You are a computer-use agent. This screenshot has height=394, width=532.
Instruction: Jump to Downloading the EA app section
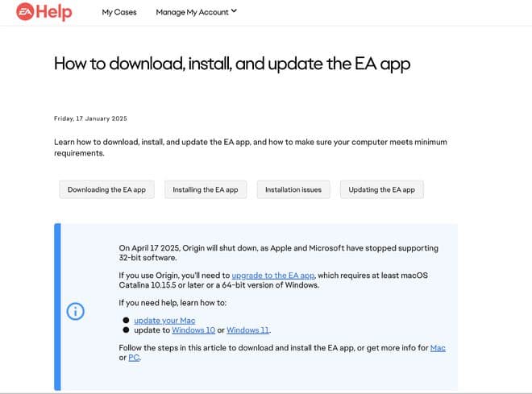[x=106, y=189]
